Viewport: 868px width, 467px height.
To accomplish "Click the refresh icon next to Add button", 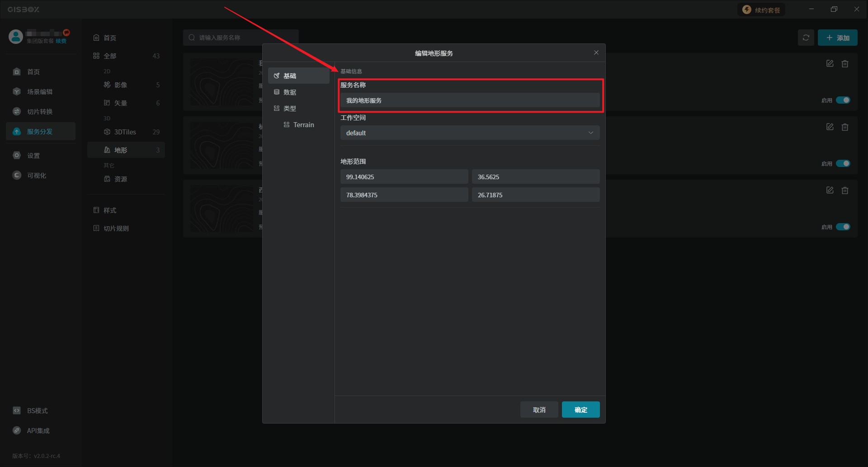I will tap(806, 38).
